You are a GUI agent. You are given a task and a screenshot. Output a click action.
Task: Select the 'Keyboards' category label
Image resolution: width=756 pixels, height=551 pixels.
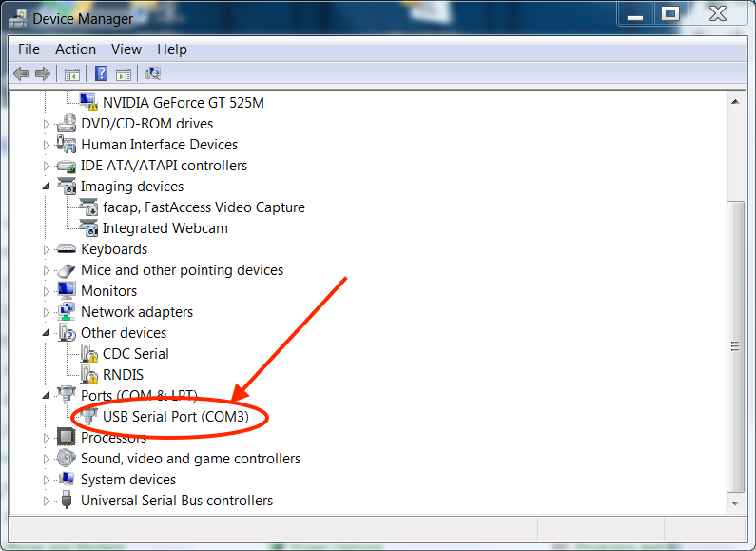[x=114, y=249]
